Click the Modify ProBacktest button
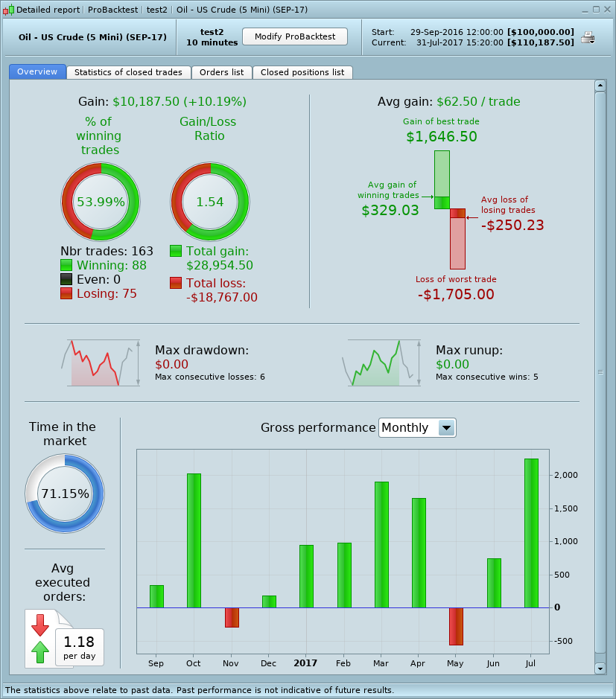 pyautogui.click(x=295, y=36)
